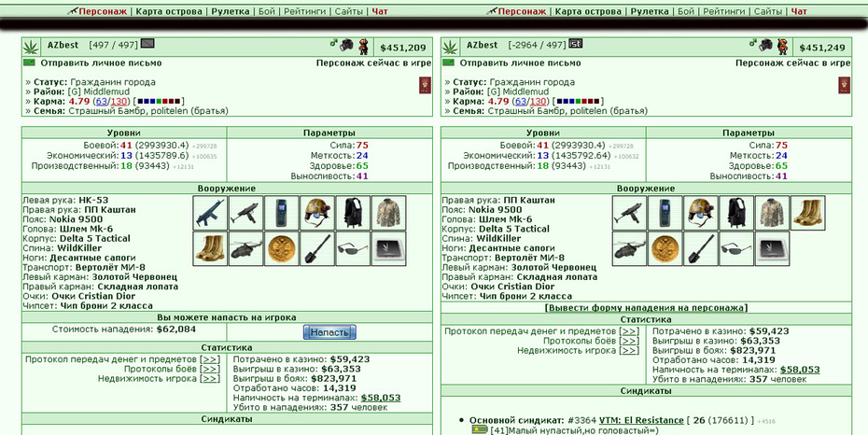The image size is (868, 435).
Task: Click the camera icon in the right page header
Action: [x=765, y=45]
